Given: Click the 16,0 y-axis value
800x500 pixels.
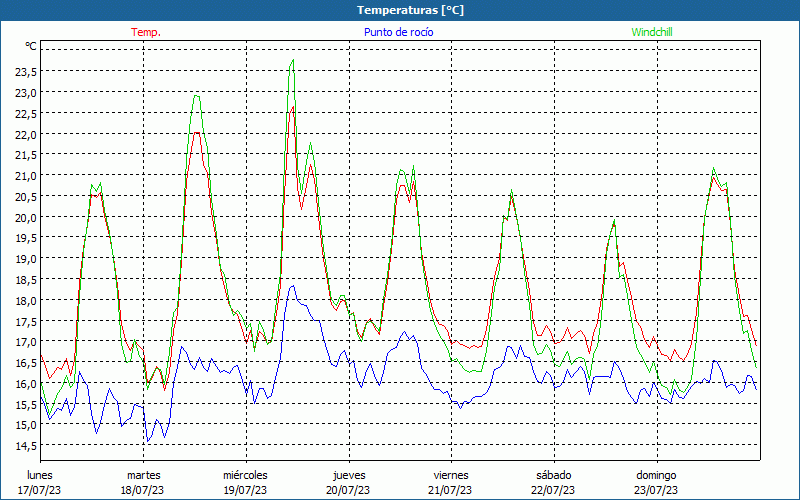Looking at the screenshot, I should tap(26, 384).
